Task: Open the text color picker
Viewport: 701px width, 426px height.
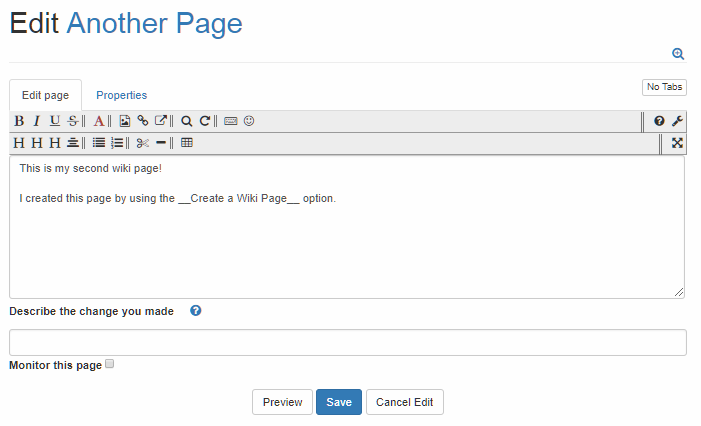Action: [99, 121]
